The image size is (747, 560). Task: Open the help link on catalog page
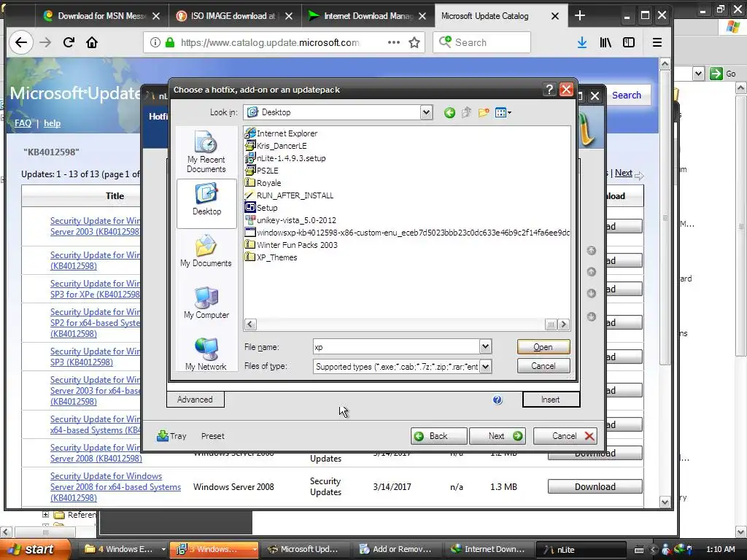click(x=52, y=123)
